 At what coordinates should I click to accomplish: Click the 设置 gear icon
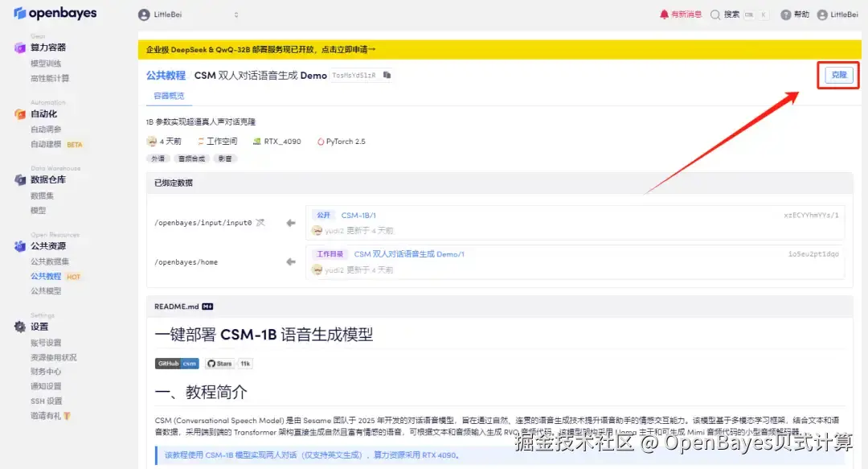pos(20,327)
